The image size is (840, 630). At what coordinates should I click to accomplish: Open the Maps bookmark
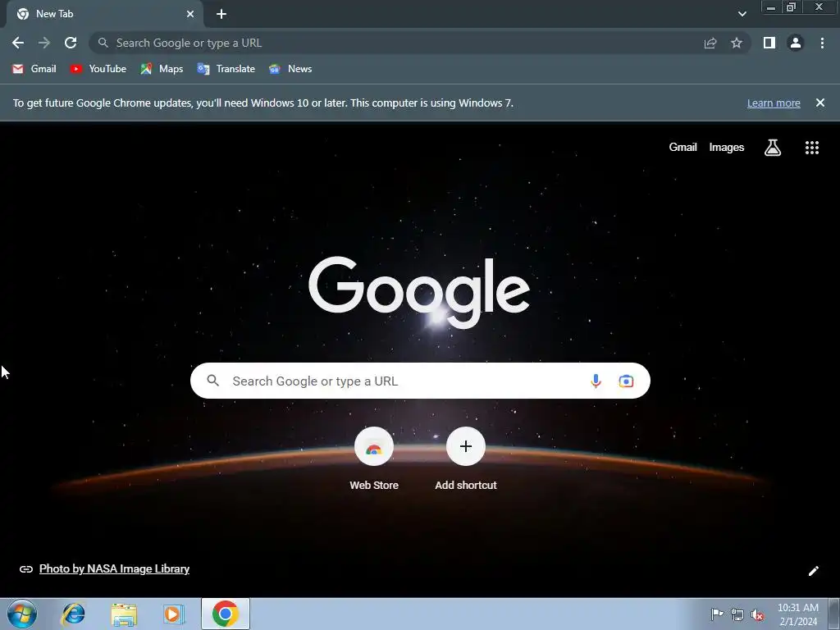click(162, 69)
